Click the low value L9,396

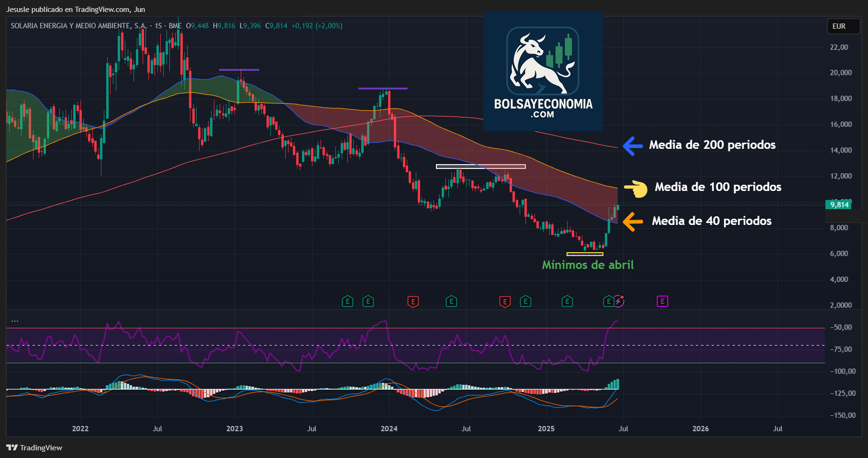(250, 26)
